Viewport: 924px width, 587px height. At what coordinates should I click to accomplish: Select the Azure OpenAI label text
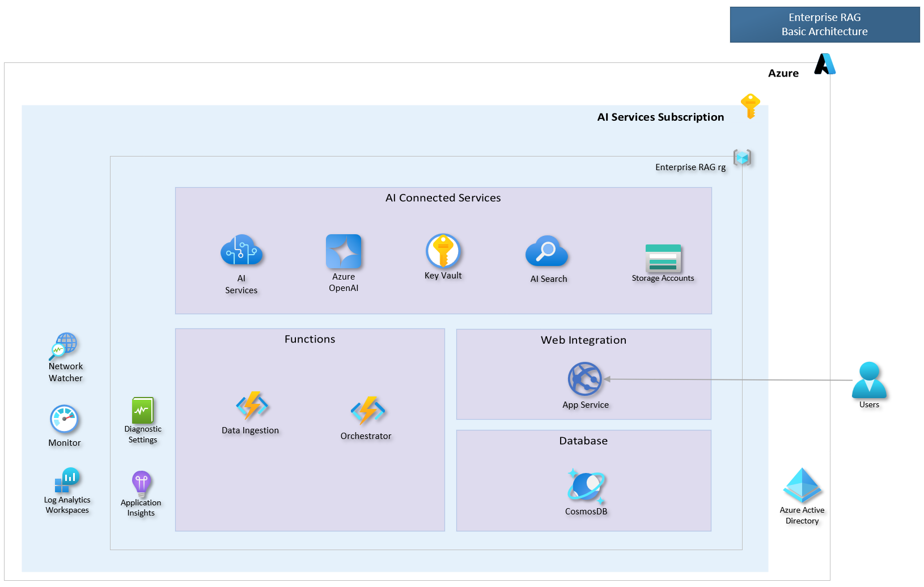[x=344, y=282]
